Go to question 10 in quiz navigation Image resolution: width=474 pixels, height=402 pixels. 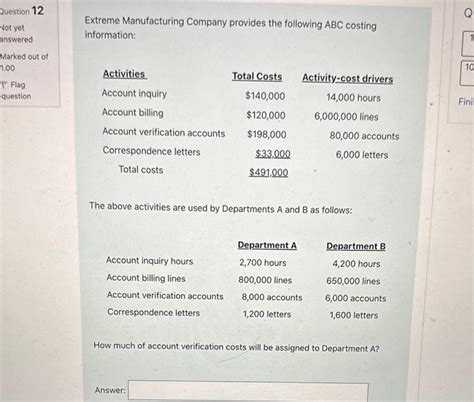tap(467, 72)
